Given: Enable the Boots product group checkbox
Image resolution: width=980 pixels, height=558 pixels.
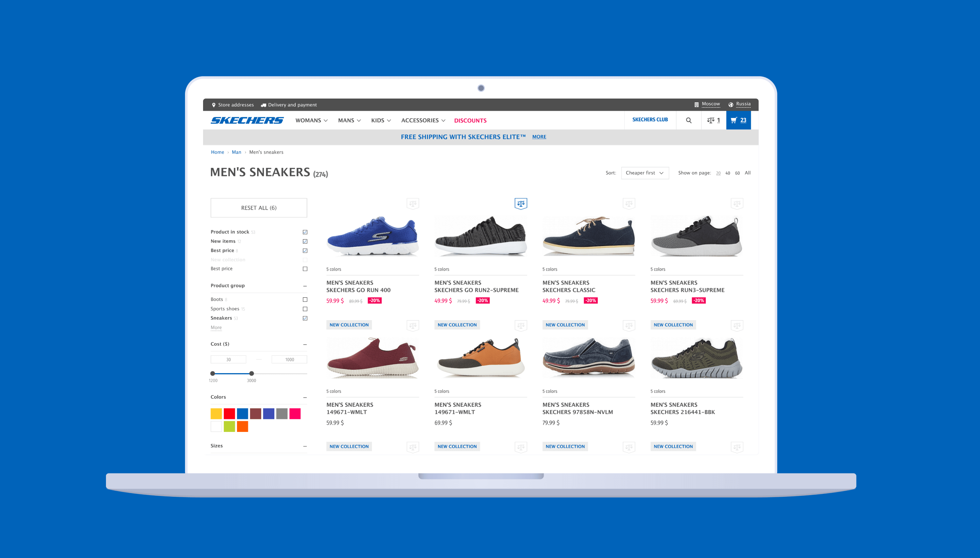Looking at the screenshot, I should coord(305,300).
